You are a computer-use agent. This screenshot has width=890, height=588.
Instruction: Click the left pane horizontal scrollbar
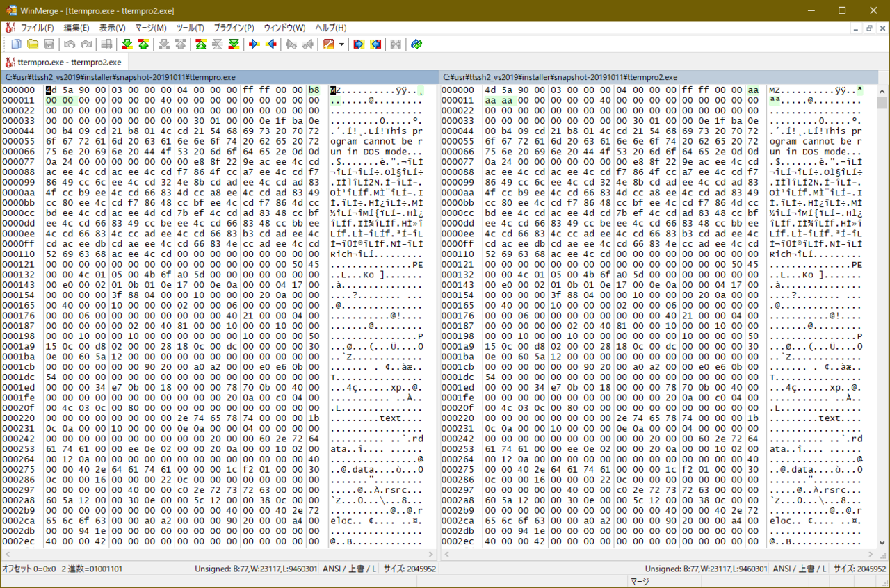pos(218,554)
